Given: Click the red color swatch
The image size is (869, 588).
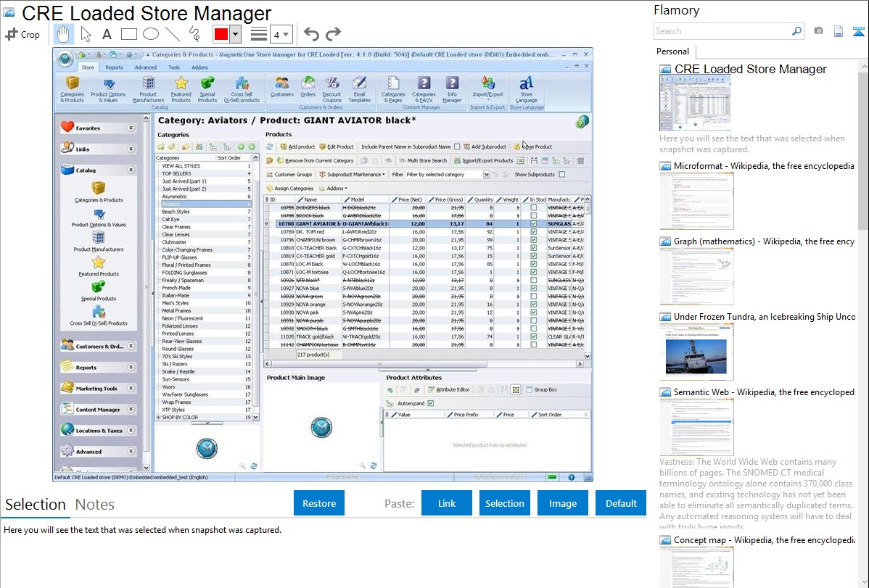Looking at the screenshot, I should point(221,34).
